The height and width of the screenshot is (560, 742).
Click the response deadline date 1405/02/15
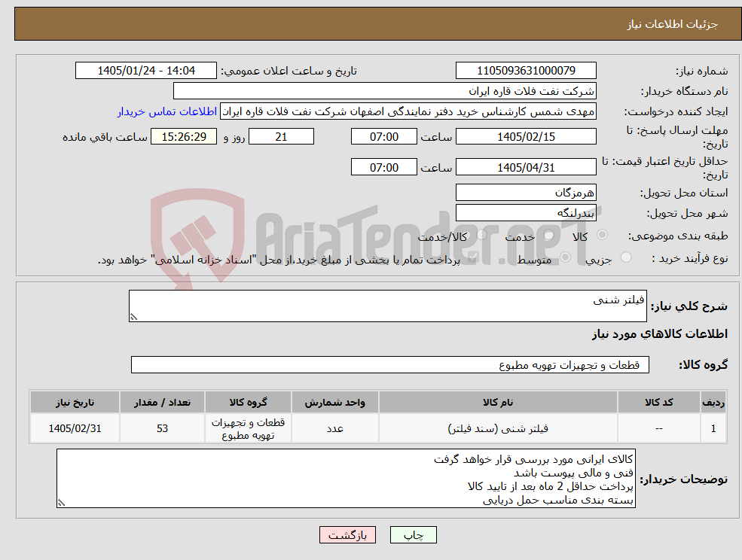click(x=526, y=137)
